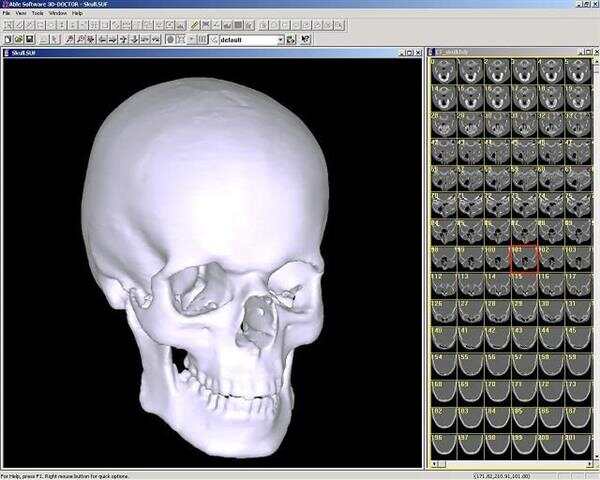Open the Window menu
This screenshot has width=600, height=480.
(x=58, y=13)
